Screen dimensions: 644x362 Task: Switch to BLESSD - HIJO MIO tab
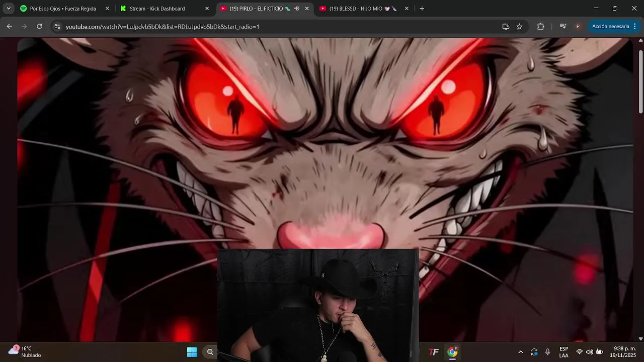coord(363,9)
